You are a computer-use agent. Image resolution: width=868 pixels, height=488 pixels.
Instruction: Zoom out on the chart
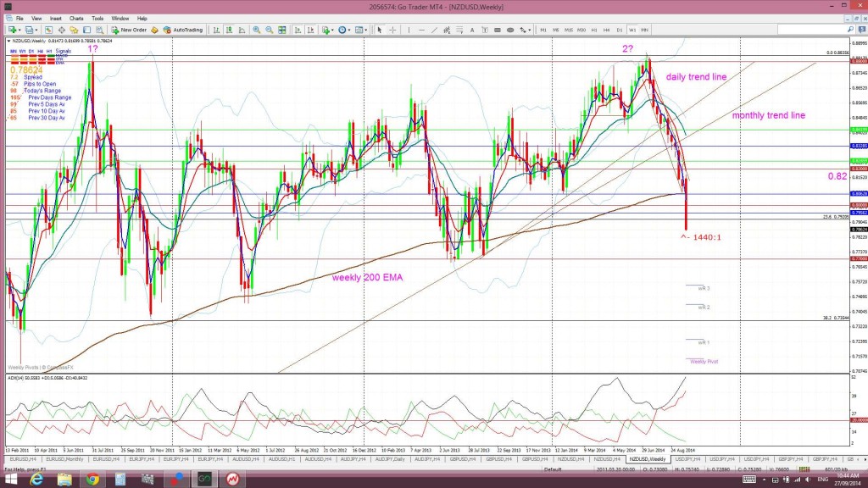pyautogui.click(x=270, y=30)
